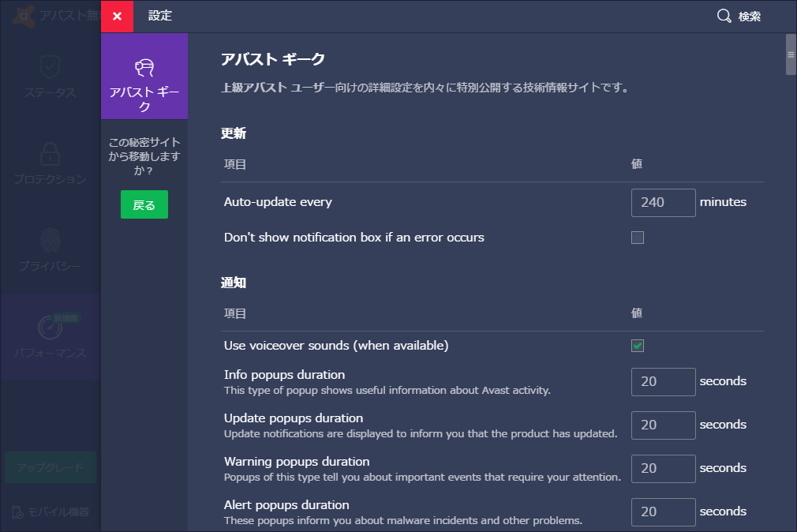The height and width of the screenshot is (532, 797).
Task: Click the アップグレード button
Action: pos(49,467)
